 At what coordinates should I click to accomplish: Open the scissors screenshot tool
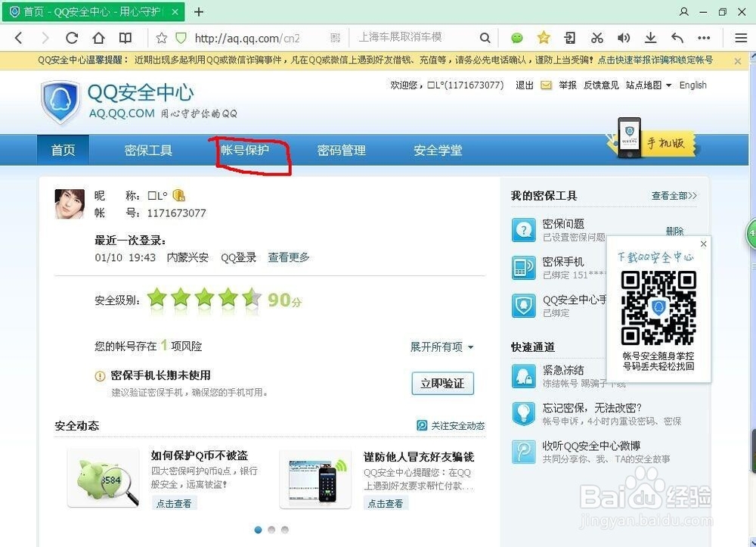[597, 38]
